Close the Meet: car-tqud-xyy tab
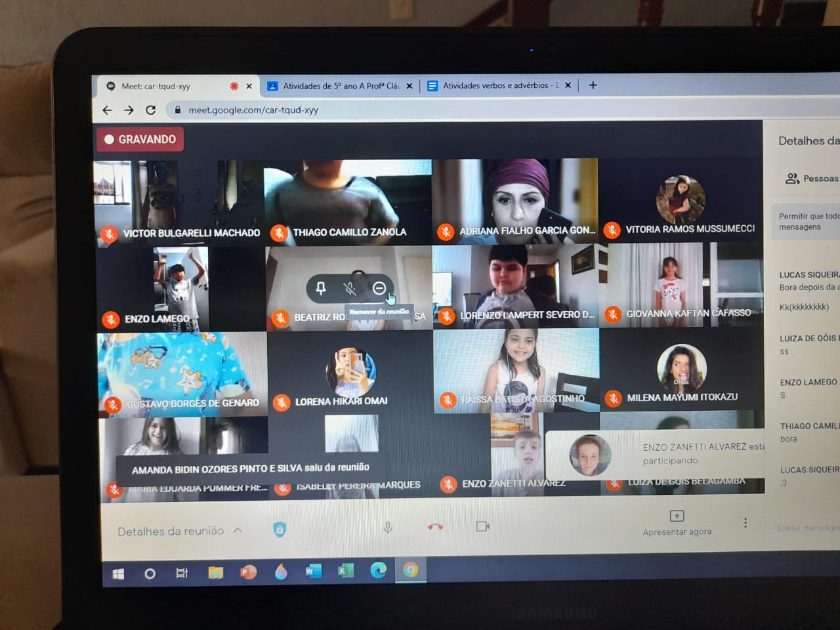This screenshot has height=630, width=840. pyautogui.click(x=249, y=86)
